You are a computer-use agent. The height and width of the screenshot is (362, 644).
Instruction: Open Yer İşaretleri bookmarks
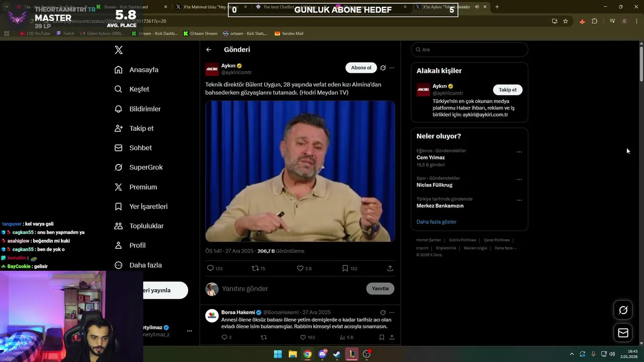141,207
